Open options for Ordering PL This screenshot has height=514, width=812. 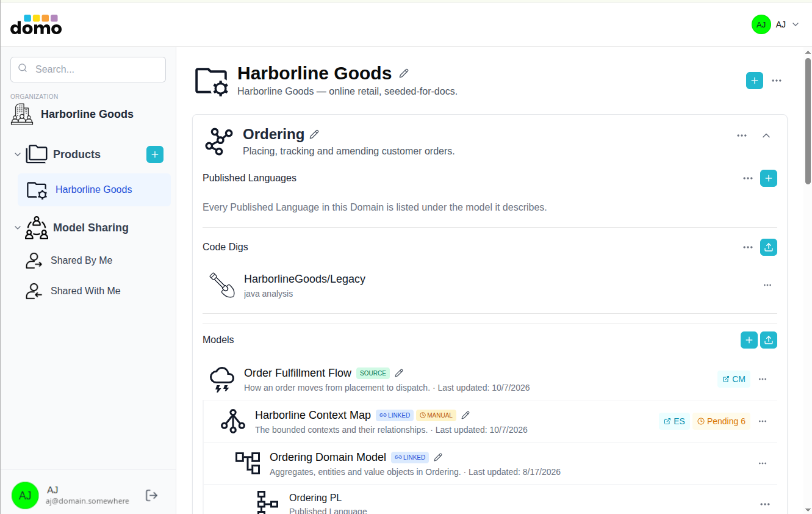click(x=765, y=504)
